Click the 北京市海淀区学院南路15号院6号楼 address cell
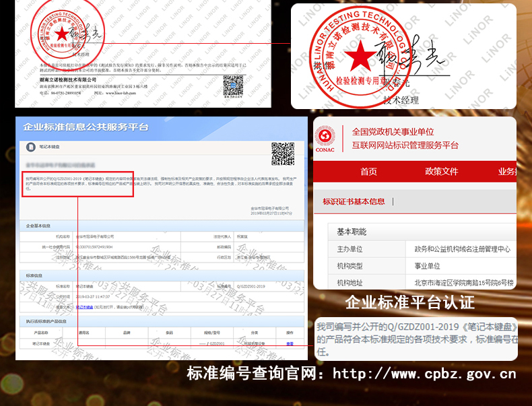 pyautogui.click(x=461, y=282)
